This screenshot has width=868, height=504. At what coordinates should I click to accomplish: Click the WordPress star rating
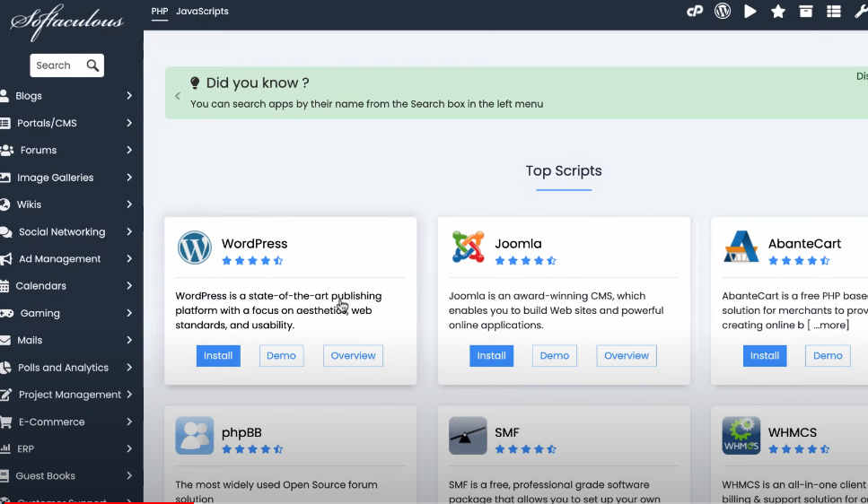click(252, 261)
